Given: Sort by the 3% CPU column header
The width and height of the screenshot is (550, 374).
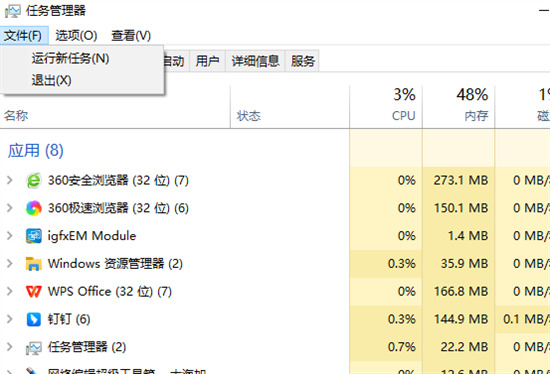Looking at the screenshot, I should 386,106.
